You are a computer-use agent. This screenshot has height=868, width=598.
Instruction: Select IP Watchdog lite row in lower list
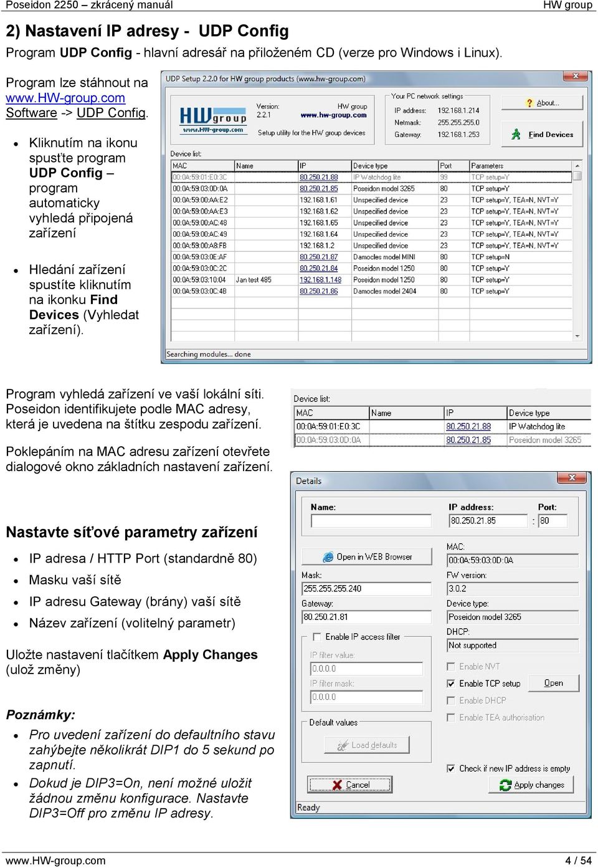pos(442,427)
